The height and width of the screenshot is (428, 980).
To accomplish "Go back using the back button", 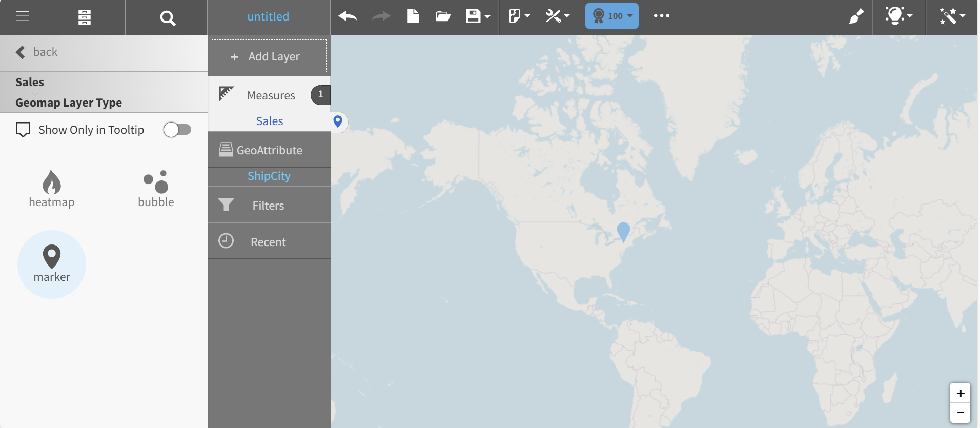I will 37,52.
